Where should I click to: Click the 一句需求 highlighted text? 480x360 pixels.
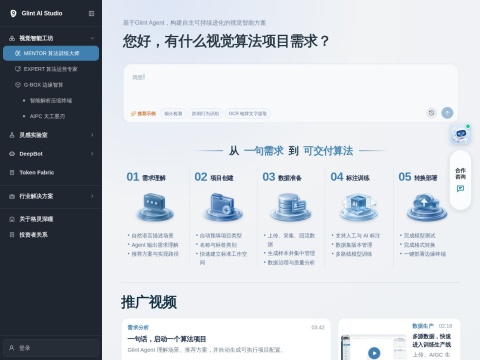[264, 151]
